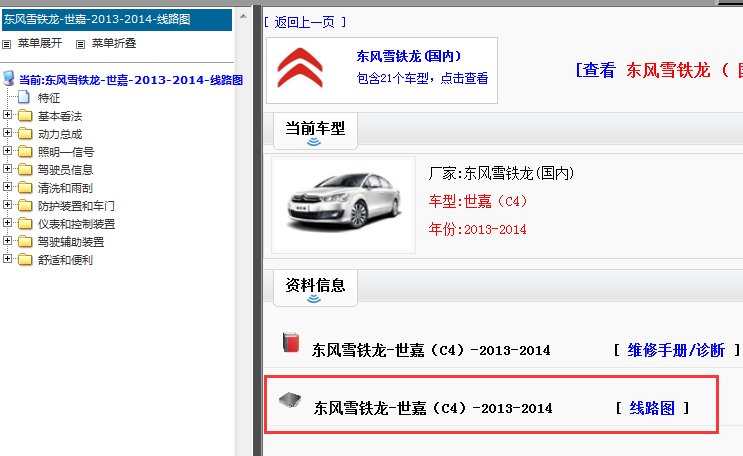Open the 特征 tree item
743x456 pixels.
click(49, 98)
